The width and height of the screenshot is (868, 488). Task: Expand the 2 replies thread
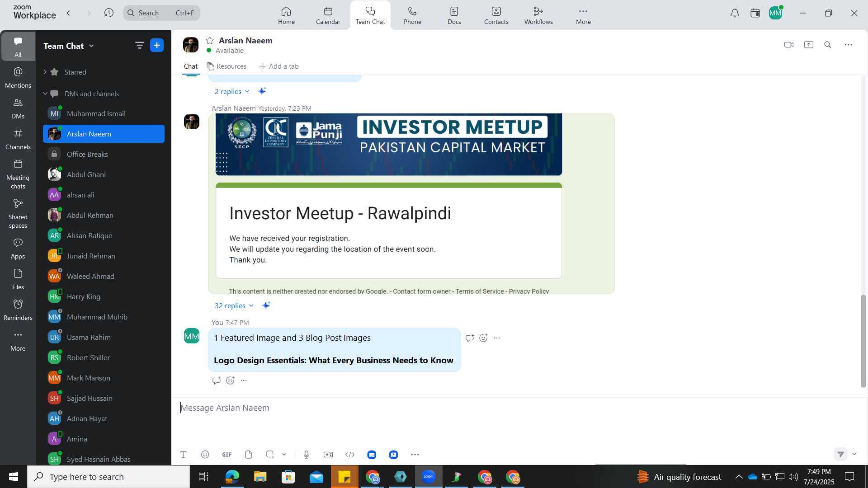pyautogui.click(x=231, y=92)
